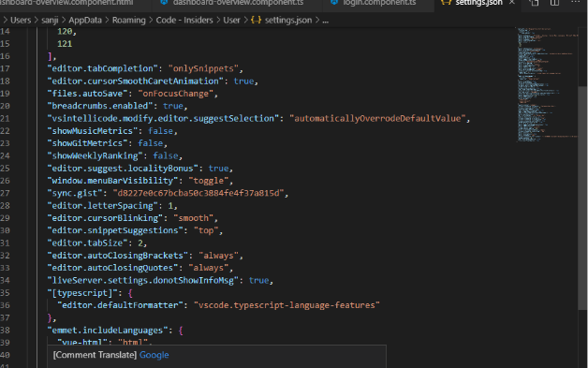Viewport: 588px width, 368px height.
Task: Click the "editor.suggest.localityBonus" key
Action: point(123,168)
